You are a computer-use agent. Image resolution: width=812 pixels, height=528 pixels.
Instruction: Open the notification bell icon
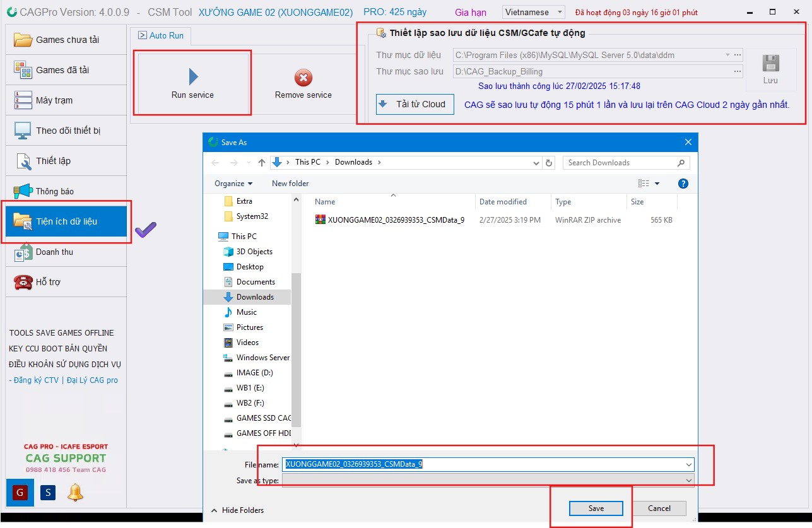click(75, 492)
